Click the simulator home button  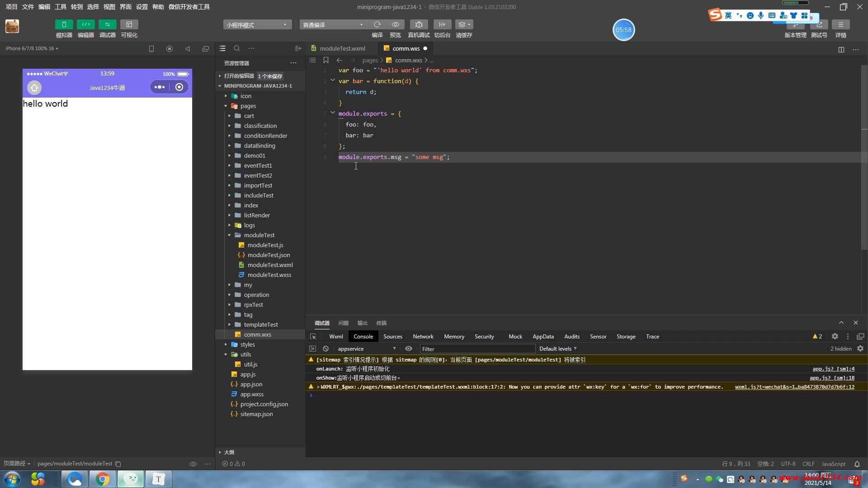(x=34, y=87)
